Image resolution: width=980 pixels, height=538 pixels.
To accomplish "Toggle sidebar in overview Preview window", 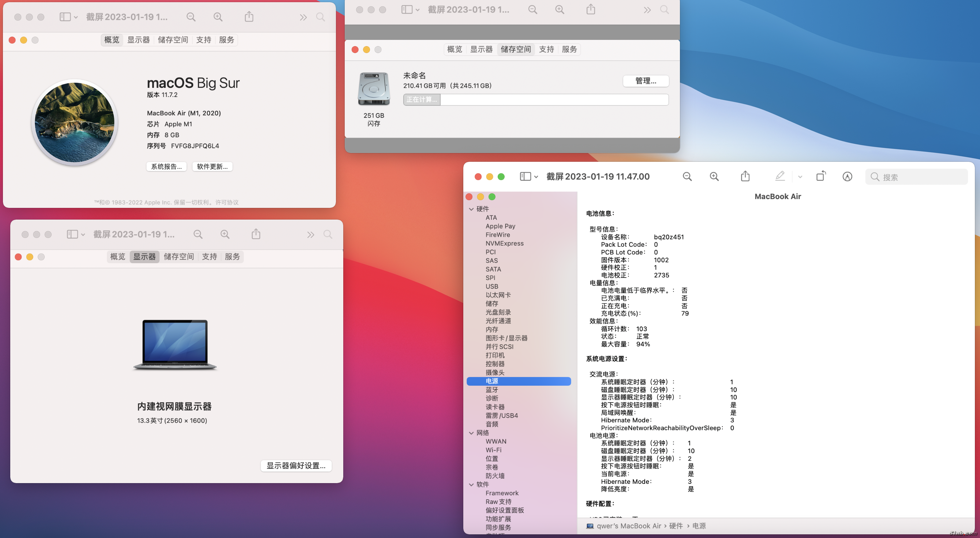I will [65, 17].
